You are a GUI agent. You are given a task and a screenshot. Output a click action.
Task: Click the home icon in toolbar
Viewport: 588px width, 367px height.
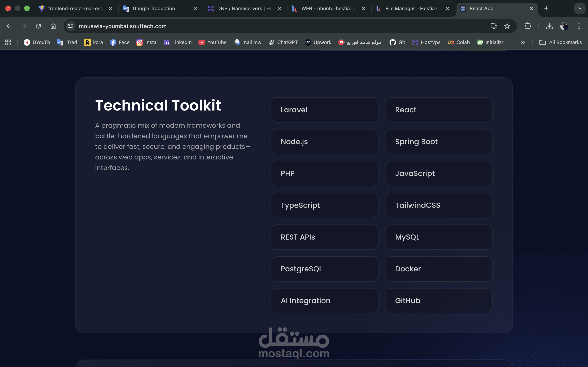[x=53, y=26]
